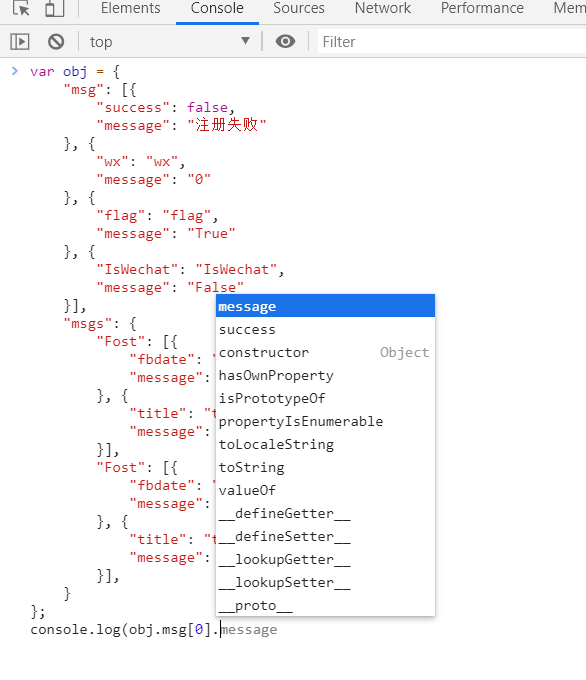The image size is (586, 680).
Task: Show the console sidebar panel
Action: pyautogui.click(x=20, y=42)
